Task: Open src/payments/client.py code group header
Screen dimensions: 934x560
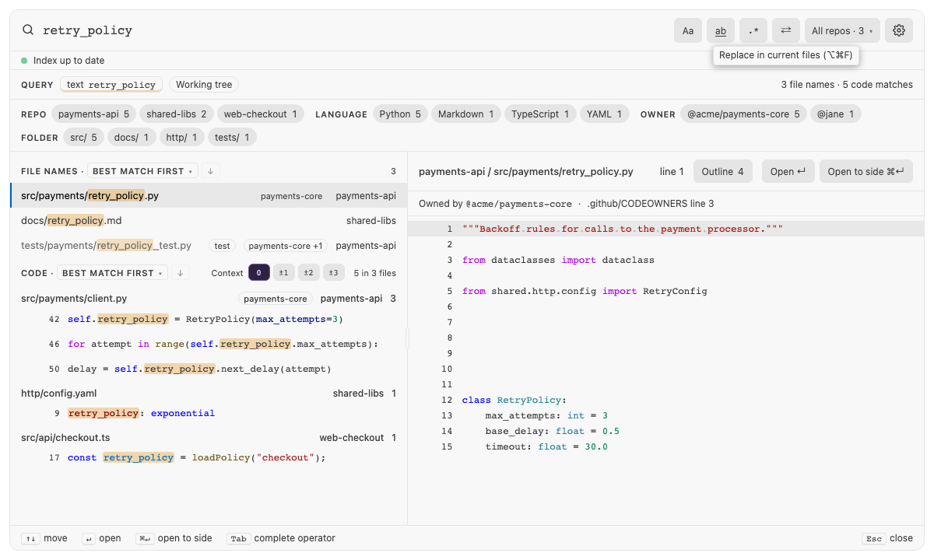Action: point(209,299)
